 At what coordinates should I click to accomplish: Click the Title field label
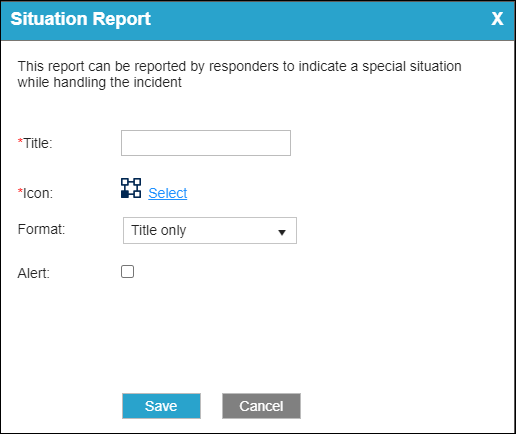click(38, 143)
